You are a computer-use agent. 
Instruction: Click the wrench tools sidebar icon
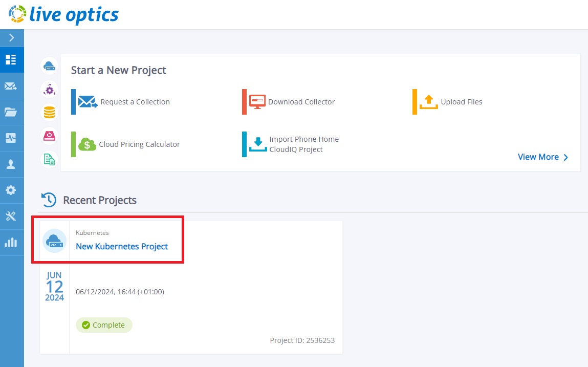tap(11, 217)
